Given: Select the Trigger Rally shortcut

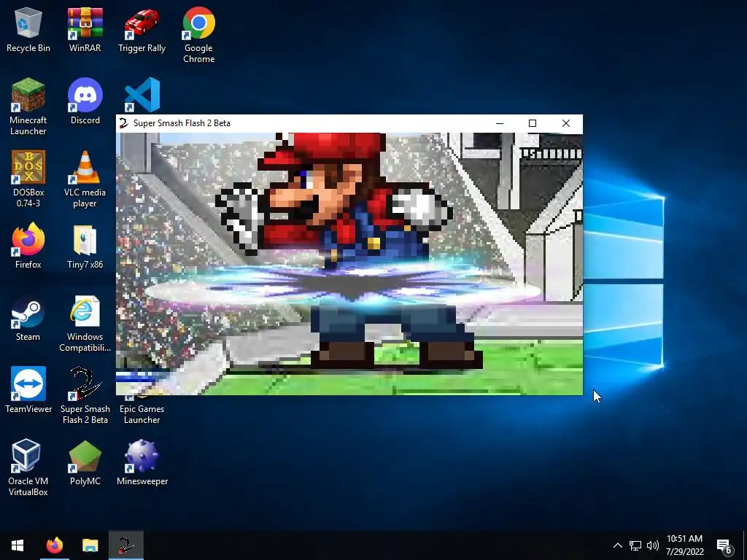Looking at the screenshot, I should pyautogui.click(x=142, y=29).
